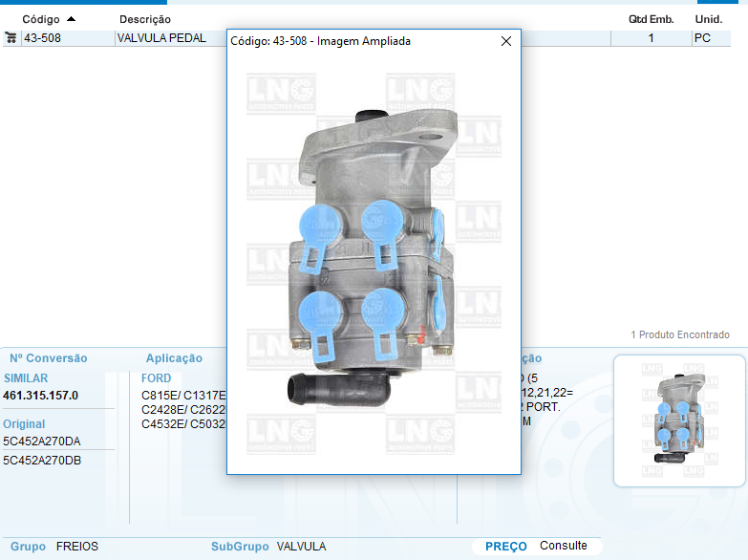Viewport: 748px width, 560px height.
Task: Select the VALVULA PEDAL description cell
Action: (x=162, y=38)
